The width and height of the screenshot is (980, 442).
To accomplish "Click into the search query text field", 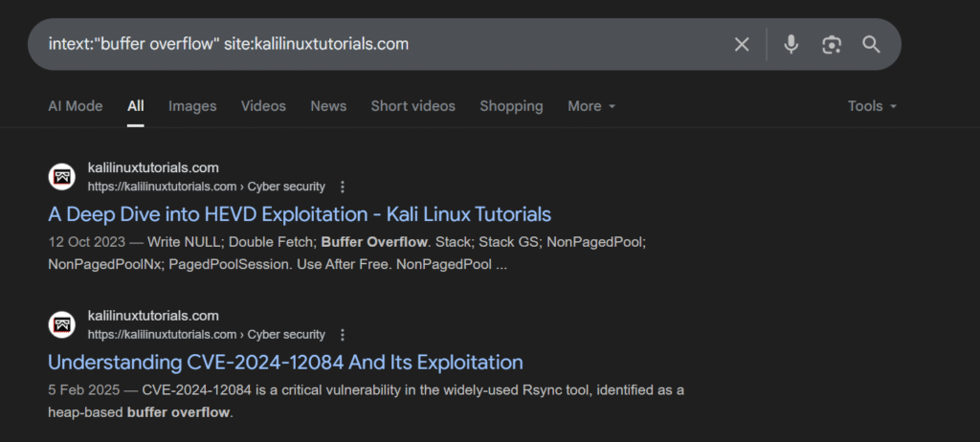I will 383,44.
